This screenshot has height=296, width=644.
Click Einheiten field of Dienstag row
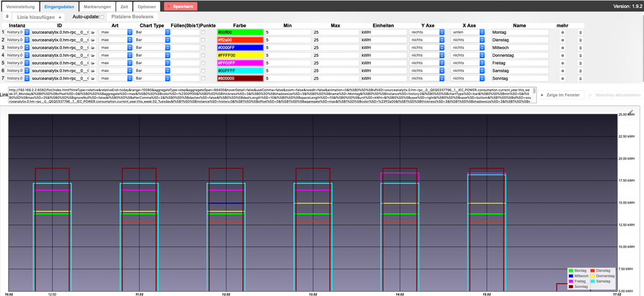(x=384, y=40)
